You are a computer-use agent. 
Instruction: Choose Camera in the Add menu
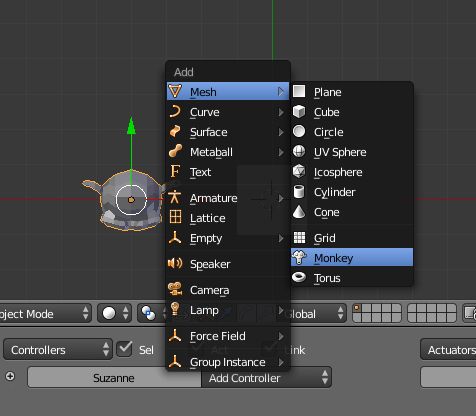(228, 290)
